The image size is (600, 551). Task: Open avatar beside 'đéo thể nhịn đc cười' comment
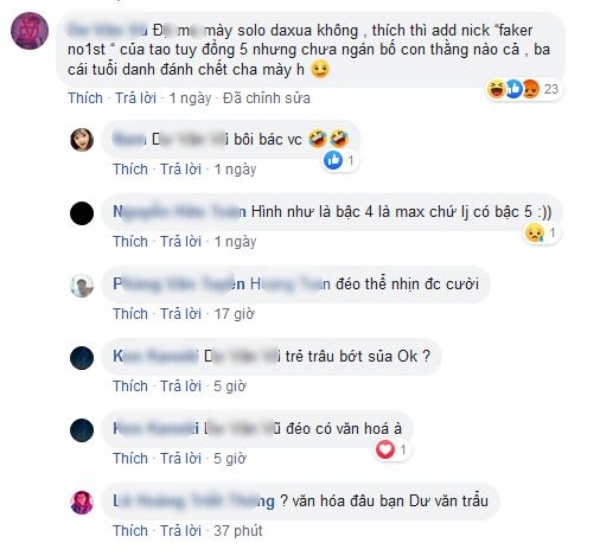pyautogui.click(x=82, y=285)
